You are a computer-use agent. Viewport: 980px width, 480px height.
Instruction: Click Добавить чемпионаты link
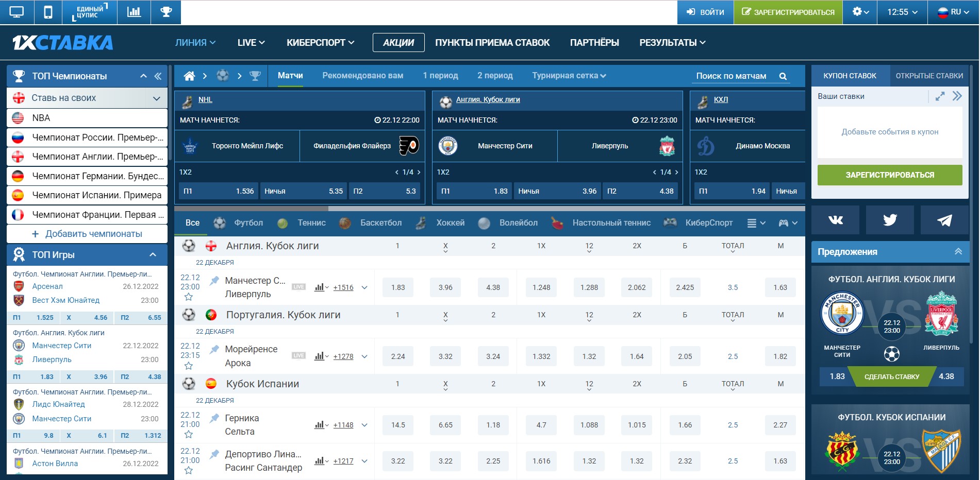coord(87,234)
